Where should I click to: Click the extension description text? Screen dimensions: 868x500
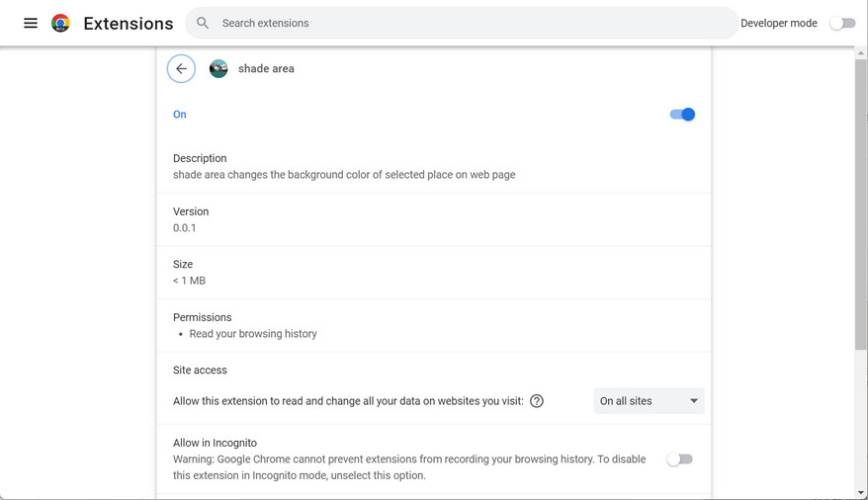click(x=344, y=175)
